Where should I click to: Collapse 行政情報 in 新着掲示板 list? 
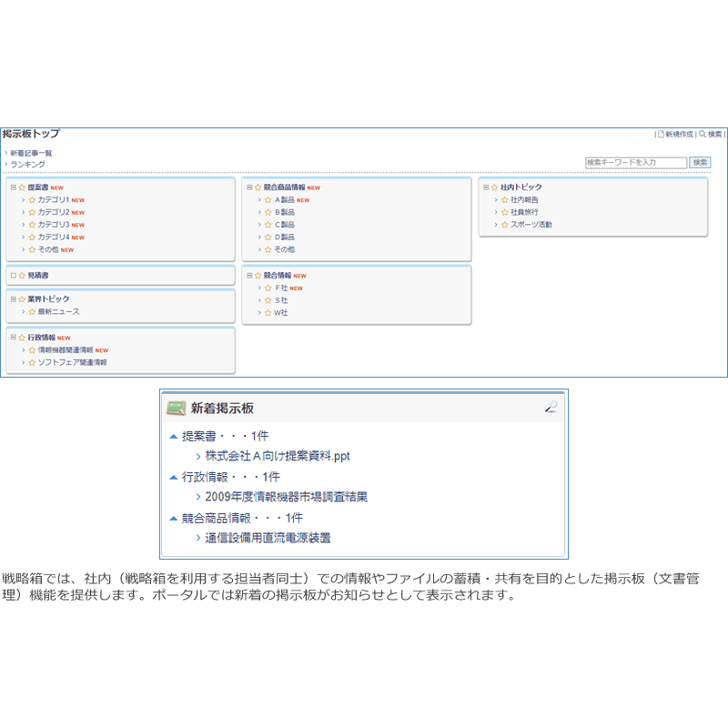[174, 477]
